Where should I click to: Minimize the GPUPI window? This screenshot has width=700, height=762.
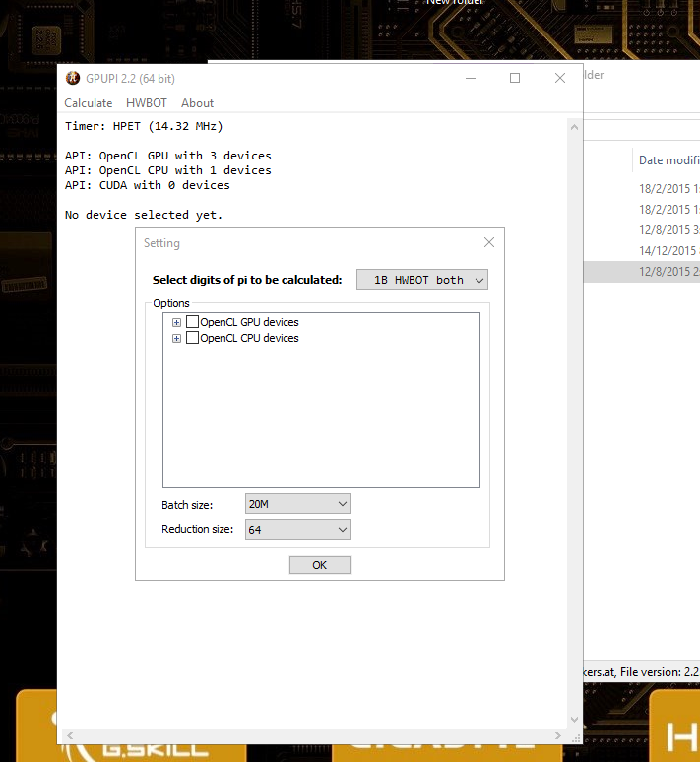point(471,78)
